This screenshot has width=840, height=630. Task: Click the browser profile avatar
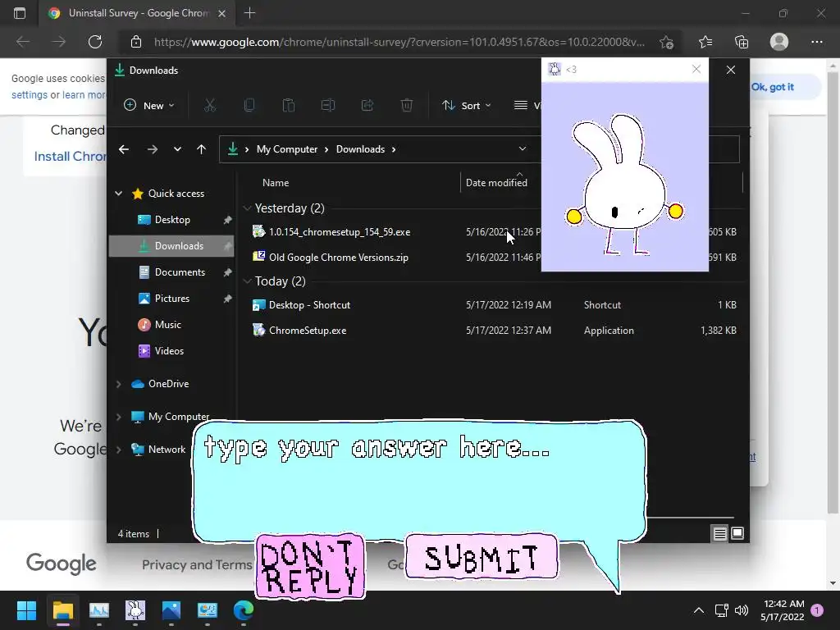(779, 42)
